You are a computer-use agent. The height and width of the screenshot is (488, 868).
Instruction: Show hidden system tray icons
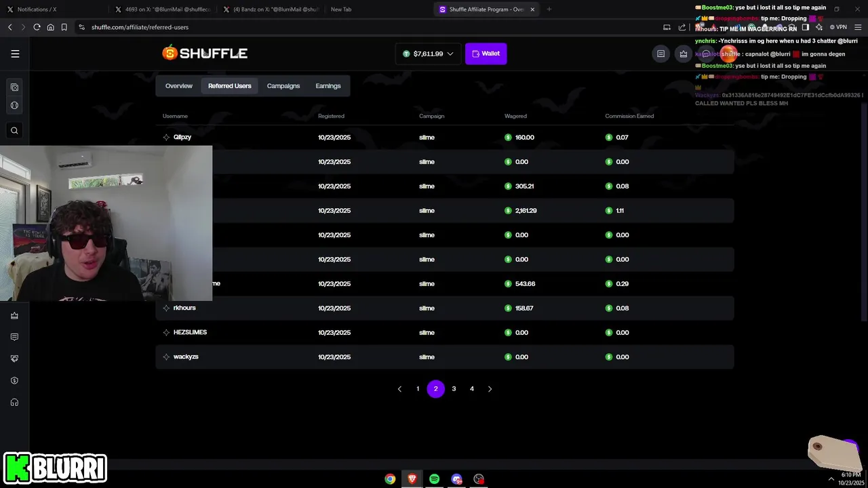tap(831, 479)
